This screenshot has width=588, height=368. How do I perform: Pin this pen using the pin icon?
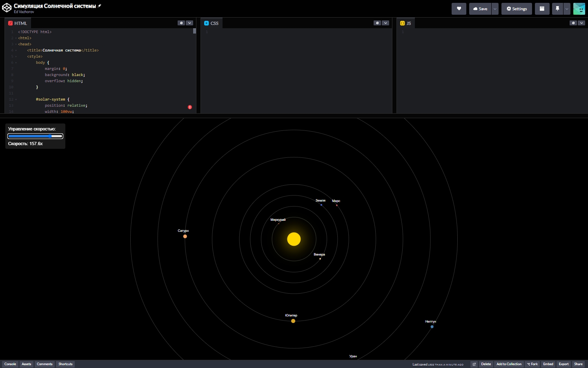(x=557, y=9)
